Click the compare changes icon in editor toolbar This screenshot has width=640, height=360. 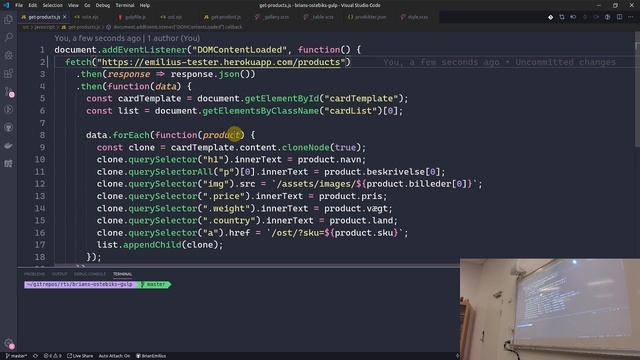[x=562, y=17]
